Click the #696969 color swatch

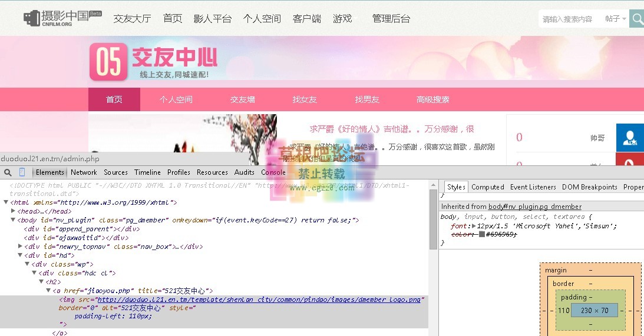pyautogui.click(x=482, y=234)
